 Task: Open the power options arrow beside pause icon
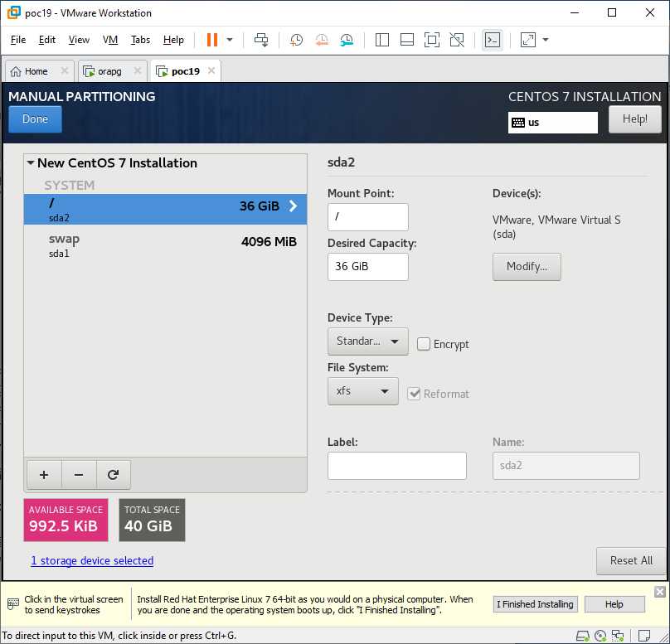pyautogui.click(x=230, y=40)
